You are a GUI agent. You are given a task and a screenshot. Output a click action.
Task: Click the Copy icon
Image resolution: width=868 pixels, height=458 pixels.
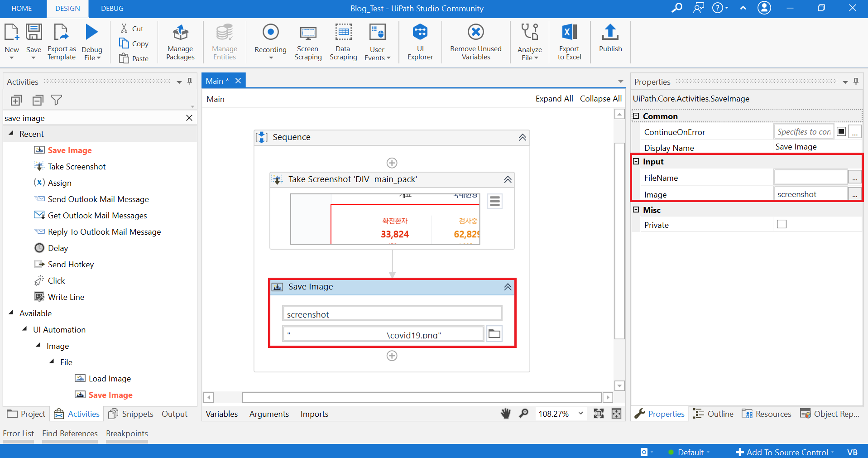click(124, 43)
